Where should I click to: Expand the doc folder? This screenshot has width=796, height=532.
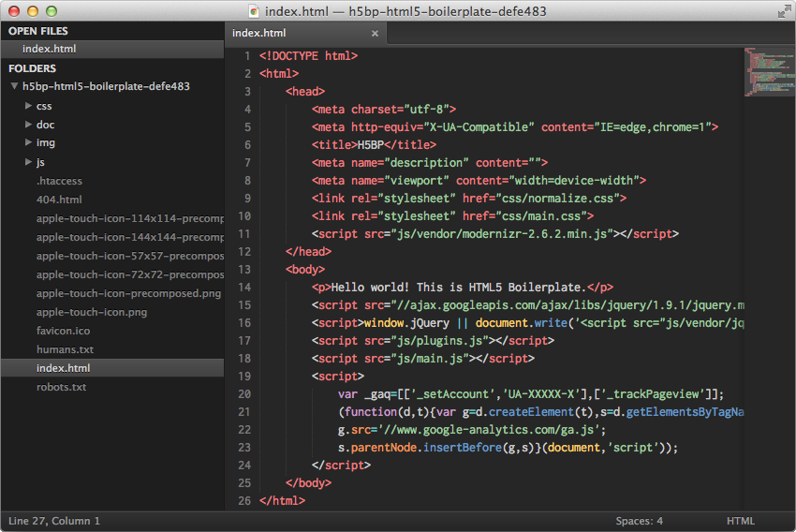pyautogui.click(x=28, y=125)
